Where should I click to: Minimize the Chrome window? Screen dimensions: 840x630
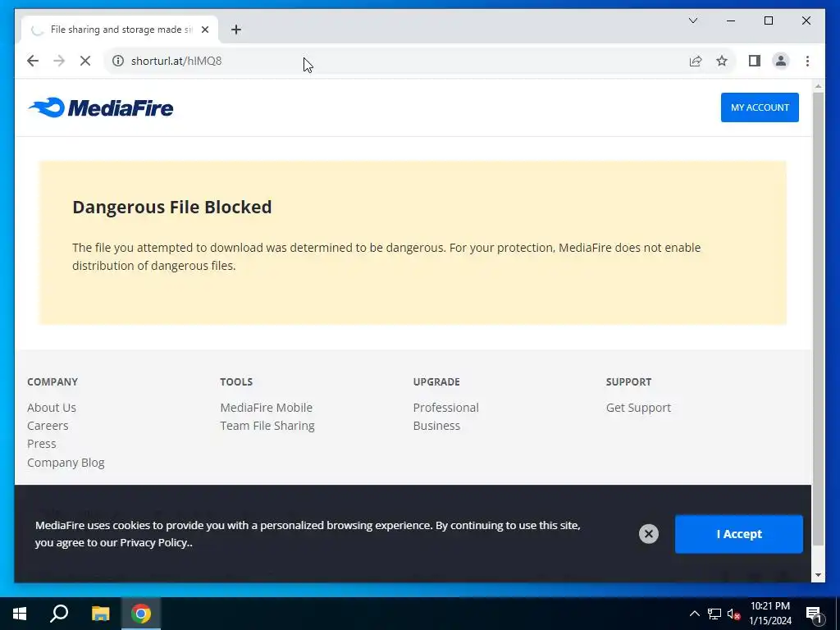tap(731, 21)
